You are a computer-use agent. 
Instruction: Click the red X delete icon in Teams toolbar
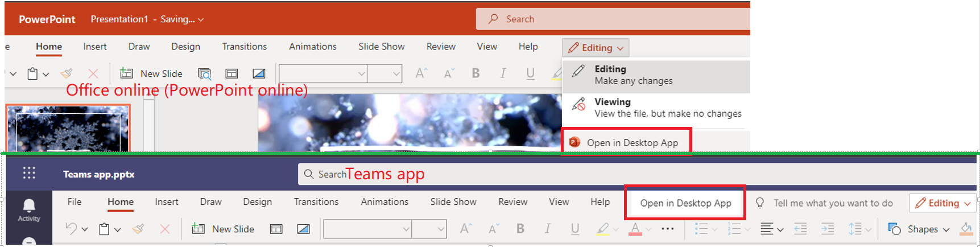(x=165, y=229)
